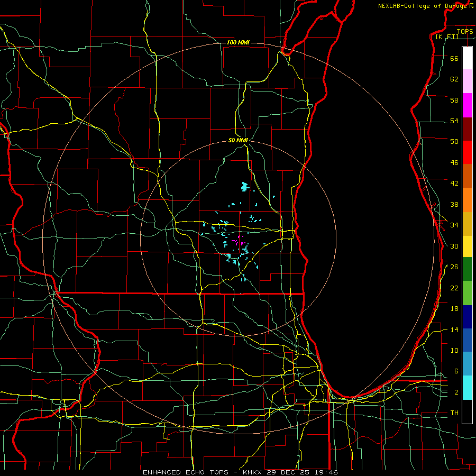Click the large cyan echo blob north of radar
The width and height of the screenshot is (476, 476).
click(x=245, y=186)
